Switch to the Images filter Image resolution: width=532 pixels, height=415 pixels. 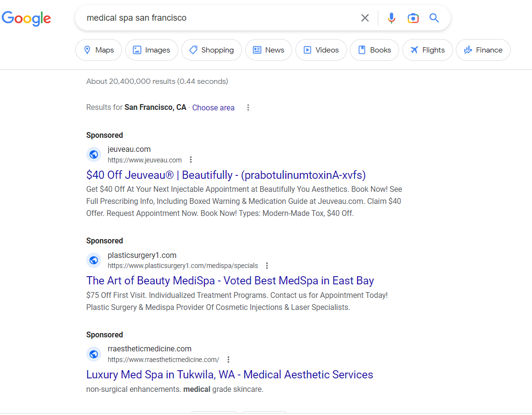tap(152, 50)
